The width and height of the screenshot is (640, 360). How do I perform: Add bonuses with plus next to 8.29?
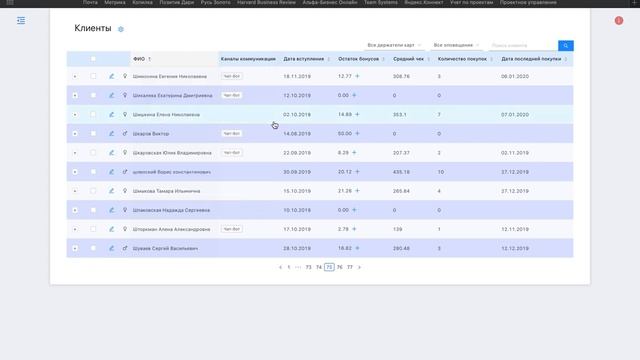(x=354, y=153)
